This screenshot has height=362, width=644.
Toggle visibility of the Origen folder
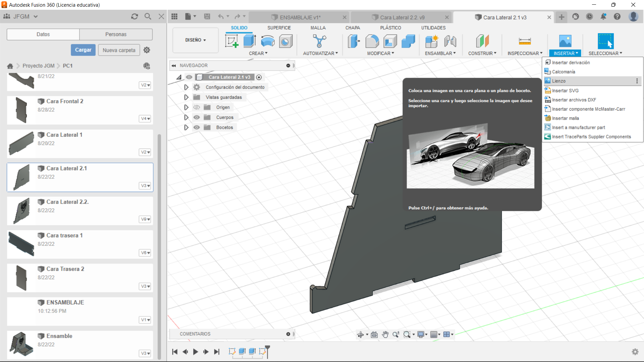[197, 107]
